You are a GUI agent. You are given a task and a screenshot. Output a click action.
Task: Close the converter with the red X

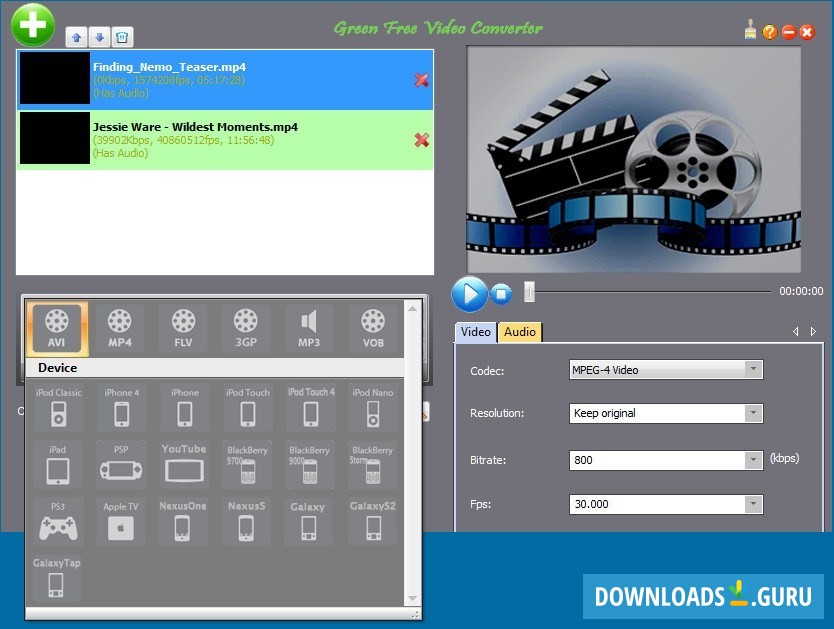click(x=807, y=32)
